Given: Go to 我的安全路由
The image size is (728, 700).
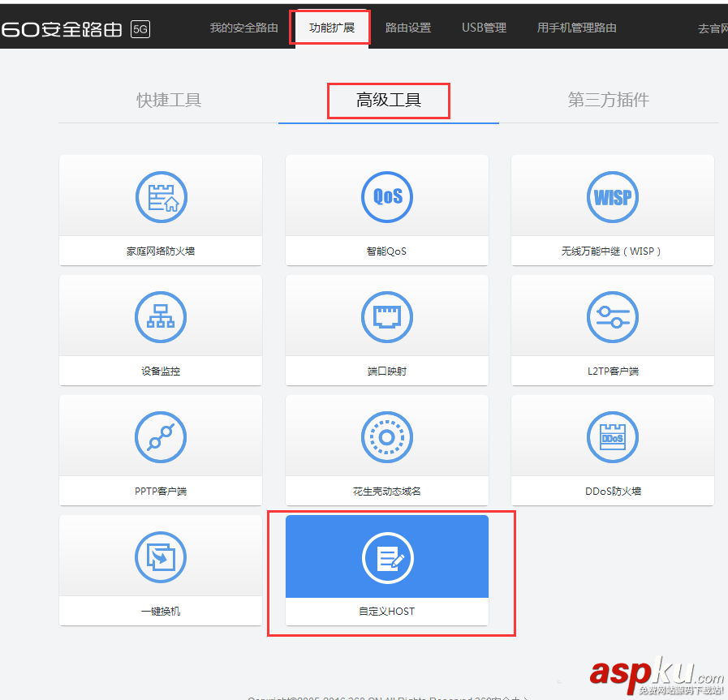Looking at the screenshot, I should 243,27.
